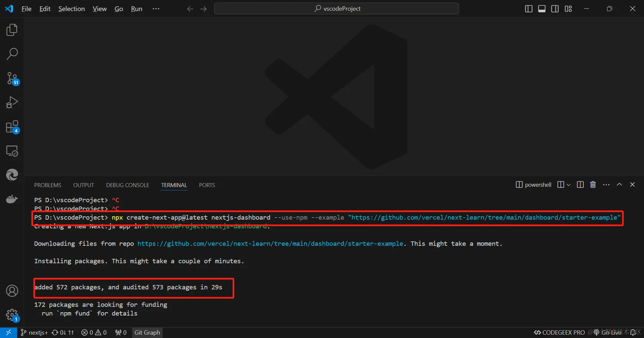Open github next-learn link in download message

click(270, 244)
